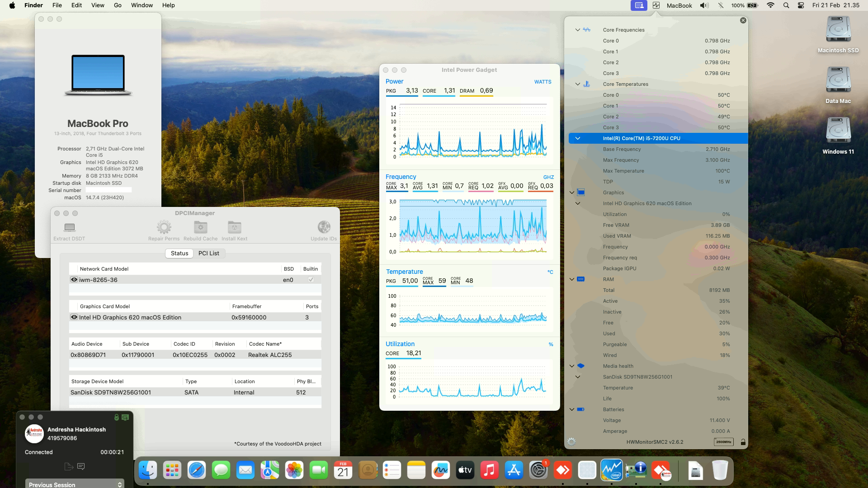Click date and time in menu bar
The width and height of the screenshot is (868, 488).
pos(835,5)
